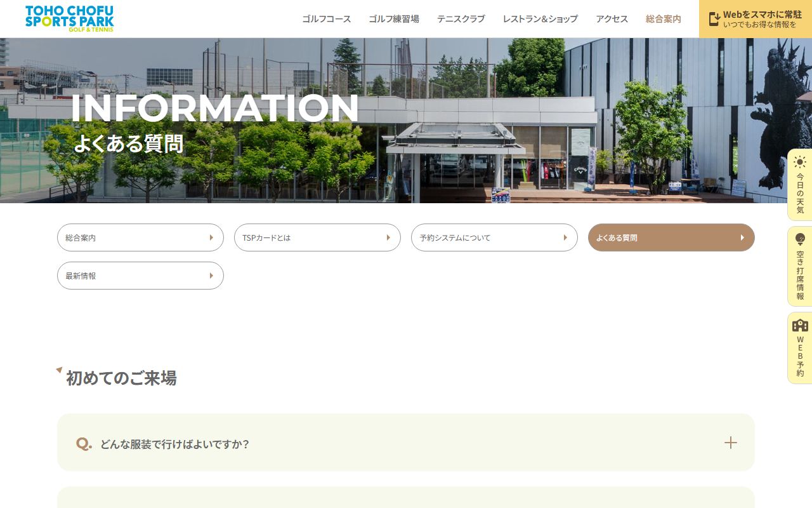Click the Q. mark of the clothing question
Image resolution: width=812 pixels, height=508 pixels.
tap(84, 443)
